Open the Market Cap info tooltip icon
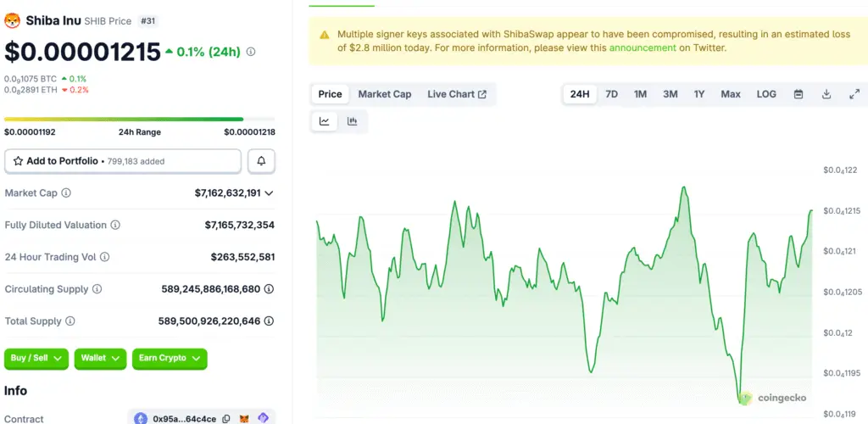The width and height of the screenshot is (868, 424). pos(66,193)
